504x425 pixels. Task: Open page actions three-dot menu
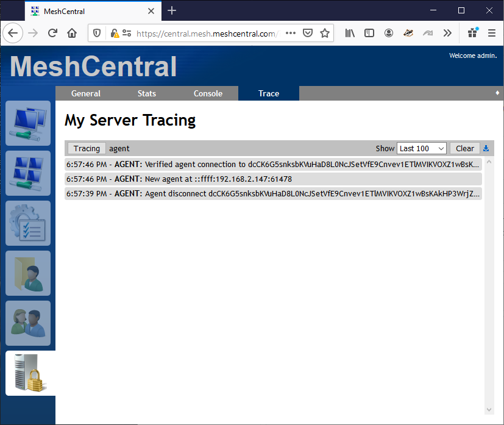[x=291, y=33]
